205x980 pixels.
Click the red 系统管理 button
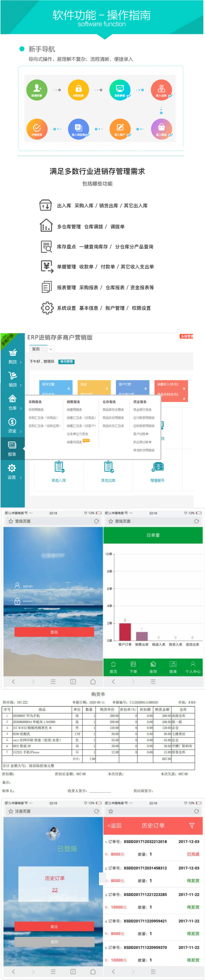[x=186, y=336]
